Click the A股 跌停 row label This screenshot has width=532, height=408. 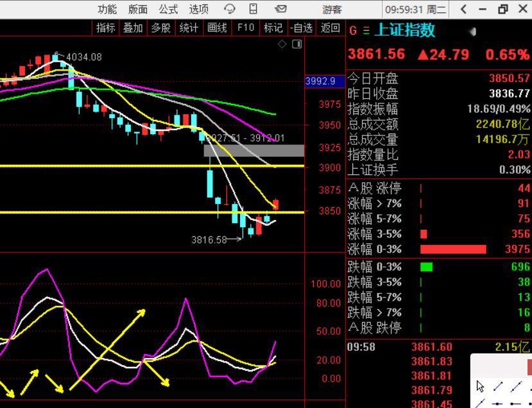pos(374,328)
